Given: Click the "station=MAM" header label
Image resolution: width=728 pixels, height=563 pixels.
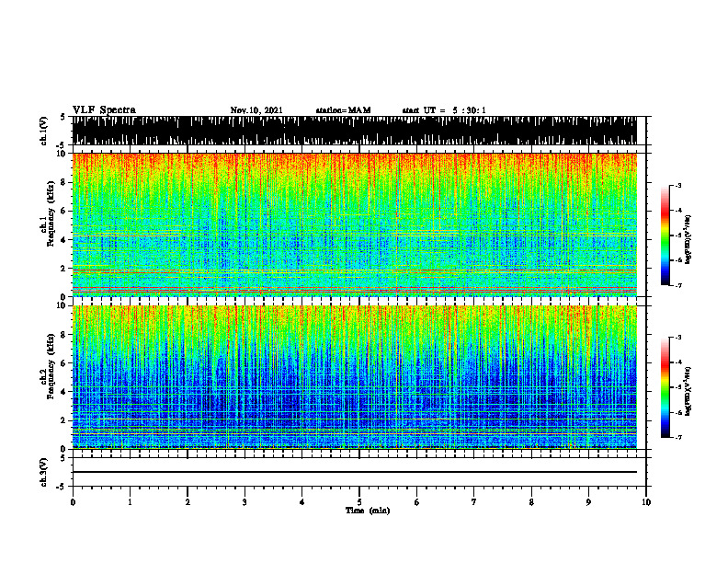Looking at the screenshot, I should [x=343, y=110].
